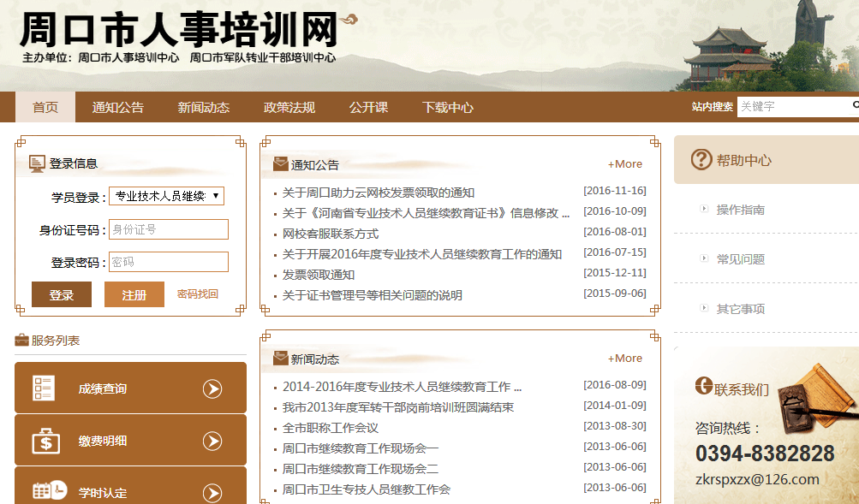The height and width of the screenshot is (504, 859).
Task: Expand 操作指南 in help center
Action: click(740, 210)
